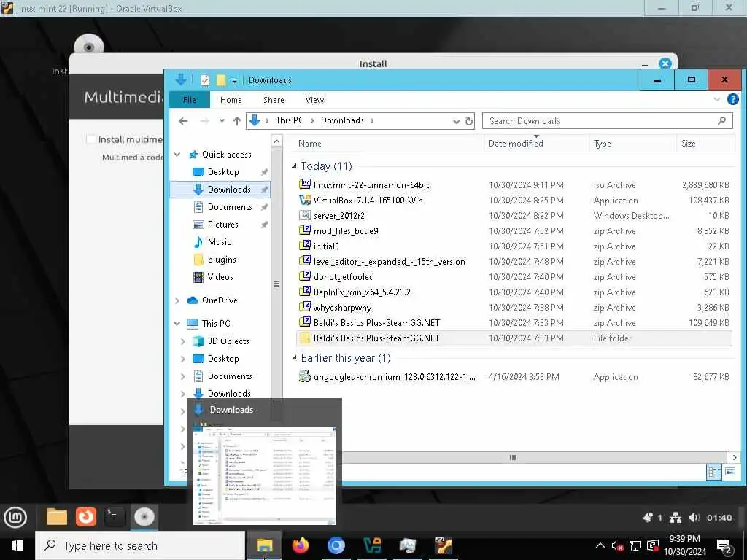The width and height of the screenshot is (747, 560).
Task: Select Baldi's Basics Plus-SteamGG.NET file folder
Action: coord(514,338)
